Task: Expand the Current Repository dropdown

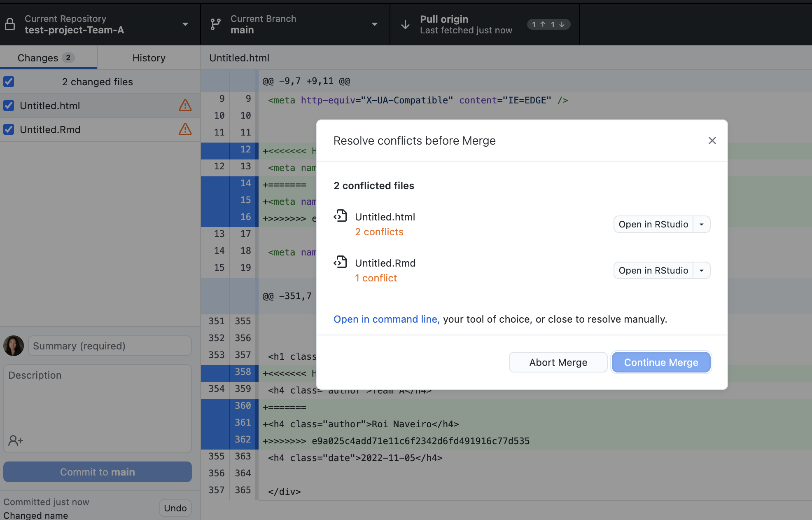Action: tap(185, 24)
